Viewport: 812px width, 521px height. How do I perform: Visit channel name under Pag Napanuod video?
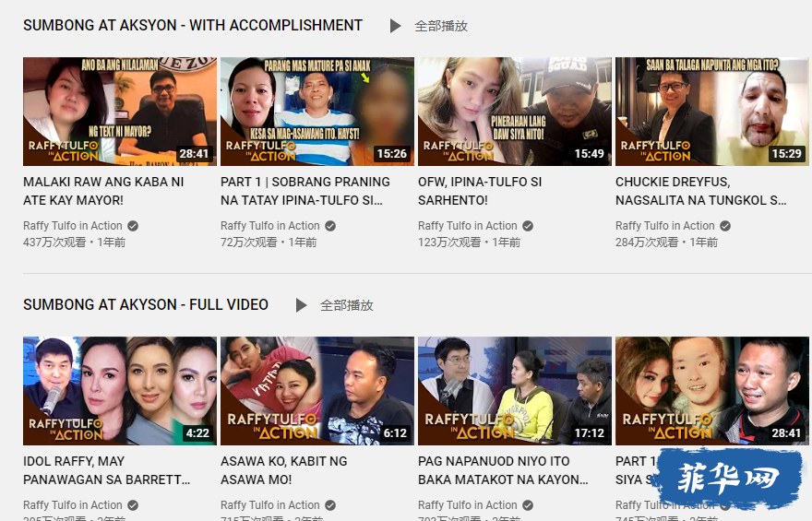click(468, 505)
